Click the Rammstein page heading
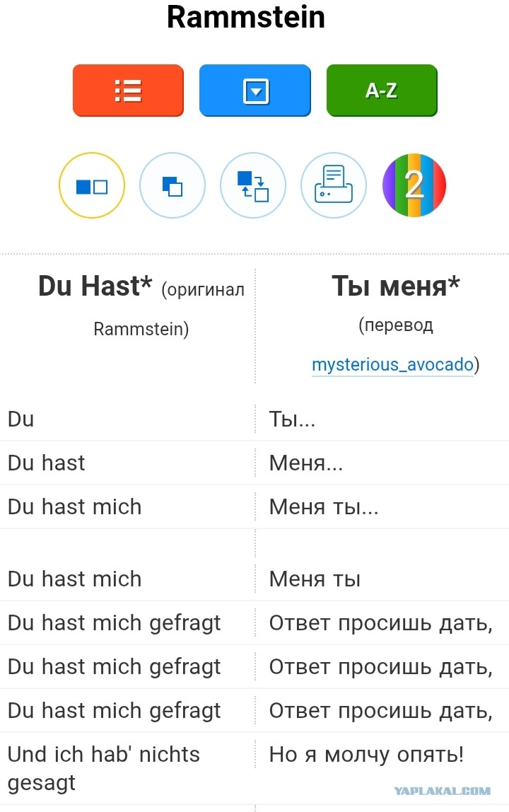The image size is (509, 812). (x=245, y=16)
